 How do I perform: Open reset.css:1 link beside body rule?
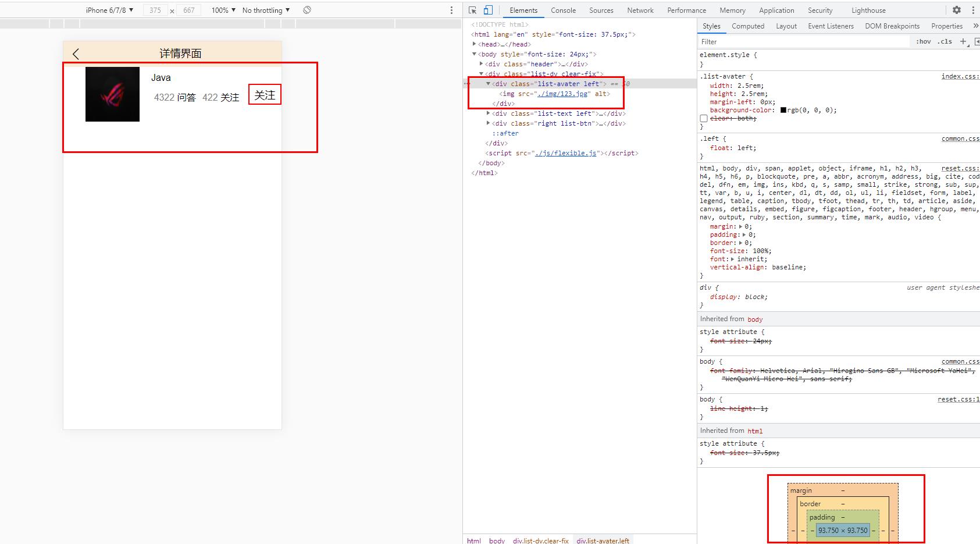click(958, 399)
